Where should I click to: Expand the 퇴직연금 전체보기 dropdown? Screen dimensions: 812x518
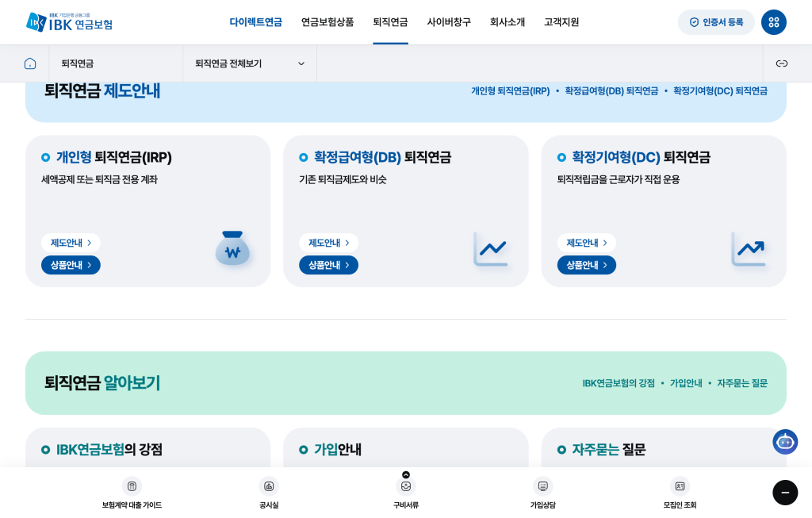(249, 63)
